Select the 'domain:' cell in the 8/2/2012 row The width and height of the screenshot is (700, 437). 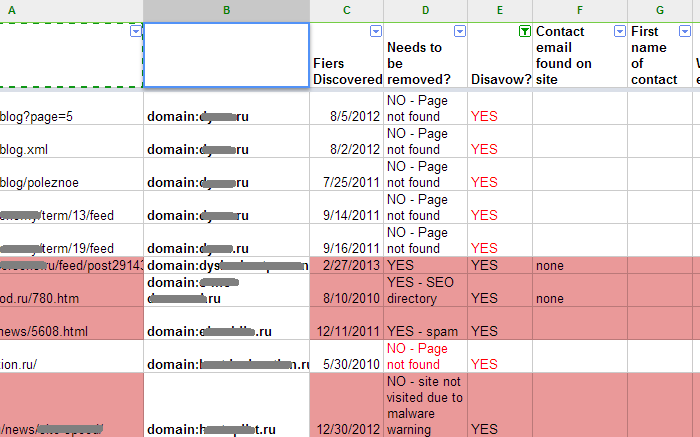click(x=226, y=141)
